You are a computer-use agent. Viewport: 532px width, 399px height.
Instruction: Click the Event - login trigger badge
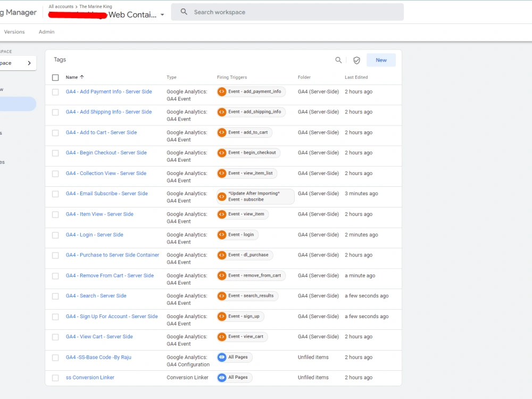click(x=237, y=235)
